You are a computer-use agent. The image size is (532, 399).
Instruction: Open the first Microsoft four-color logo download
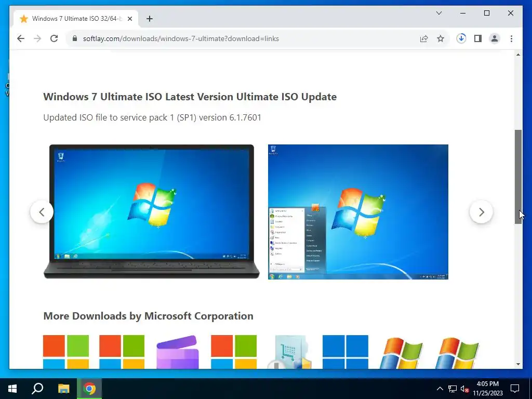[66, 352]
